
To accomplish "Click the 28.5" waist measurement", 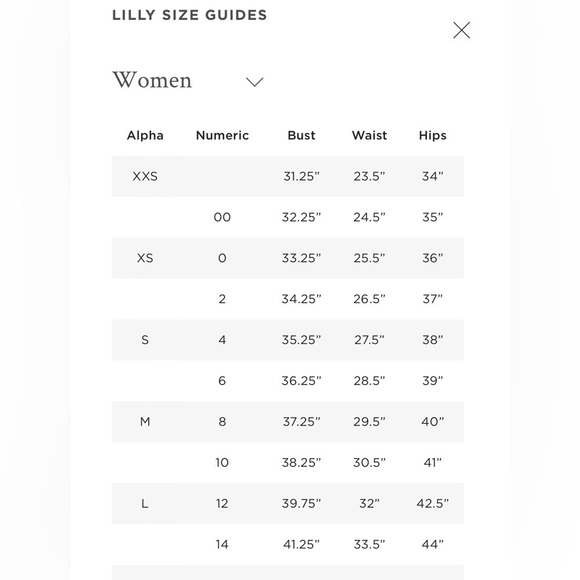I will (x=369, y=381).
